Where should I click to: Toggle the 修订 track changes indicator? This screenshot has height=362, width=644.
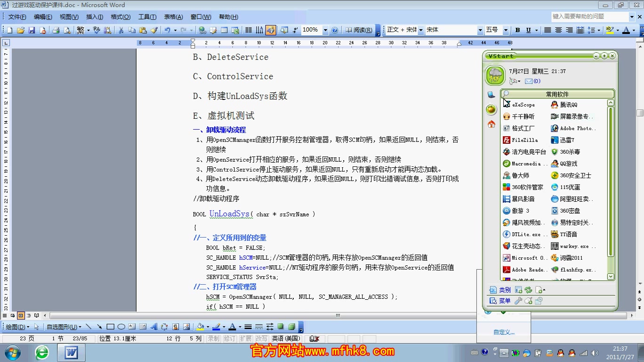tap(230, 338)
